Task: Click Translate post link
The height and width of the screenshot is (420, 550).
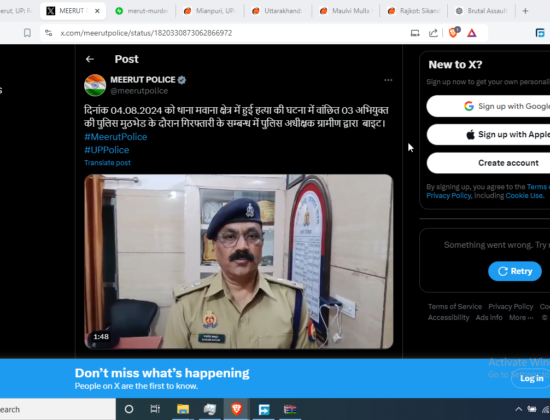Action: (107, 163)
